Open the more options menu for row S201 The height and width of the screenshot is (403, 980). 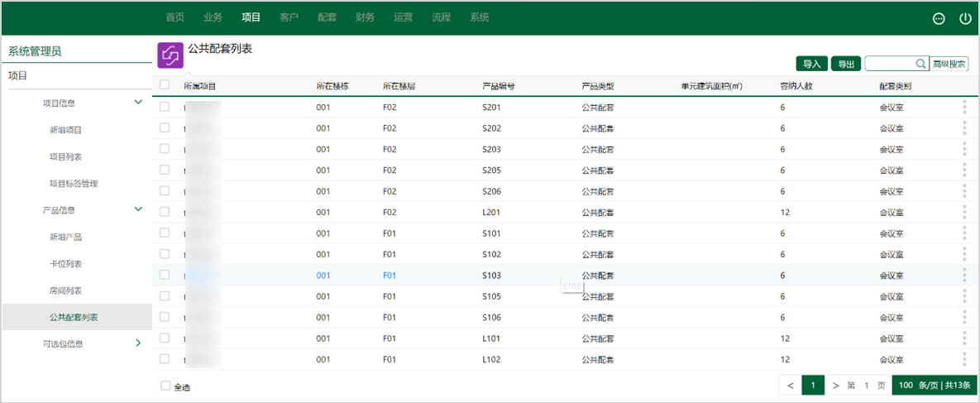click(964, 108)
